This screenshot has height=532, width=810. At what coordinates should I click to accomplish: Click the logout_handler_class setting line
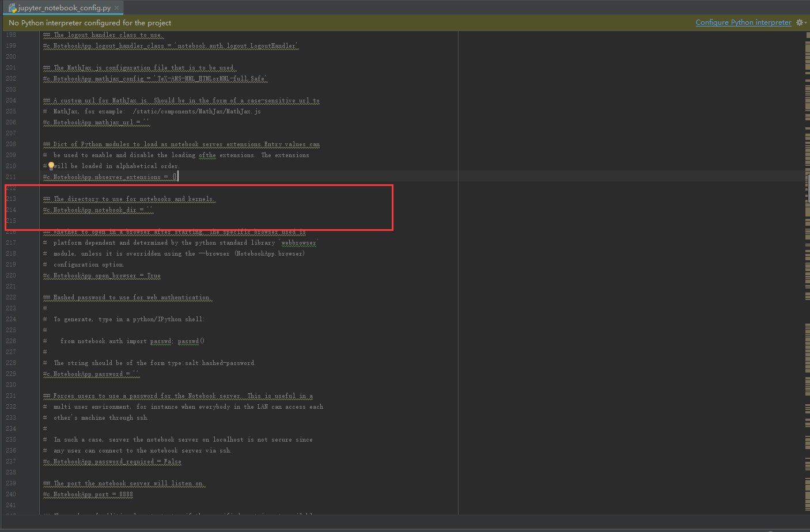pyautogui.click(x=171, y=45)
